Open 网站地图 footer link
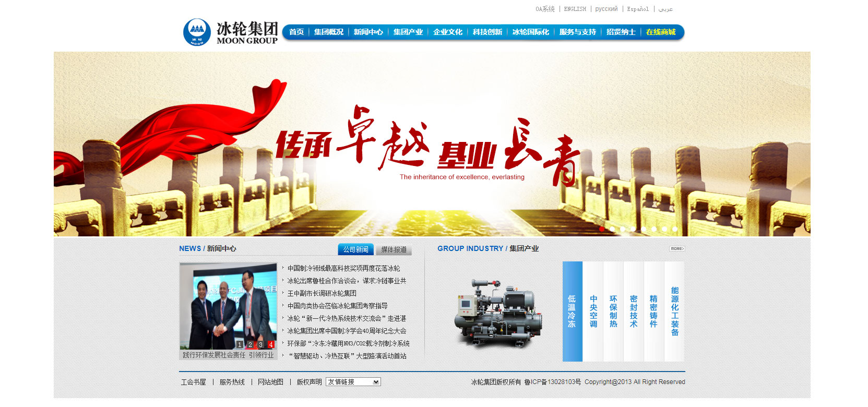Image resolution: width=868 pixels, height=407 pixels. (x=270, y=382)
